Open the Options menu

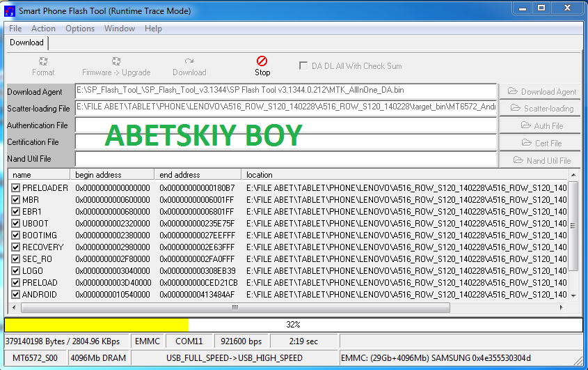(x=80, y=29)
